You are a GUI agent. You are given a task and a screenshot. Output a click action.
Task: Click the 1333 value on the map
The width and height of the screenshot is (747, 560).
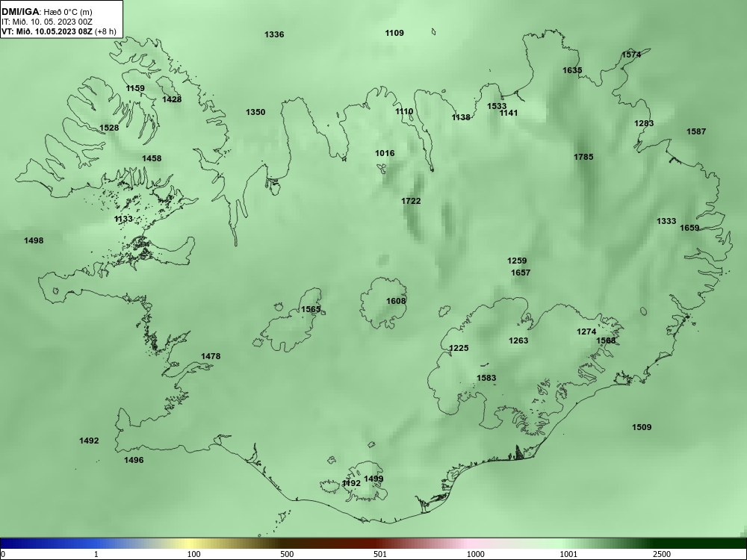point(666,221)
